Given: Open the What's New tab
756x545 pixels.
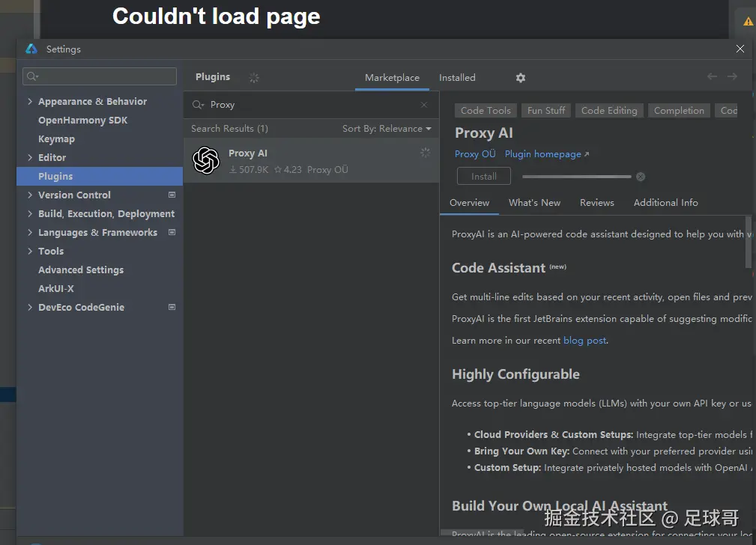Looking at the screenshot, I should [x=534, y=203].
